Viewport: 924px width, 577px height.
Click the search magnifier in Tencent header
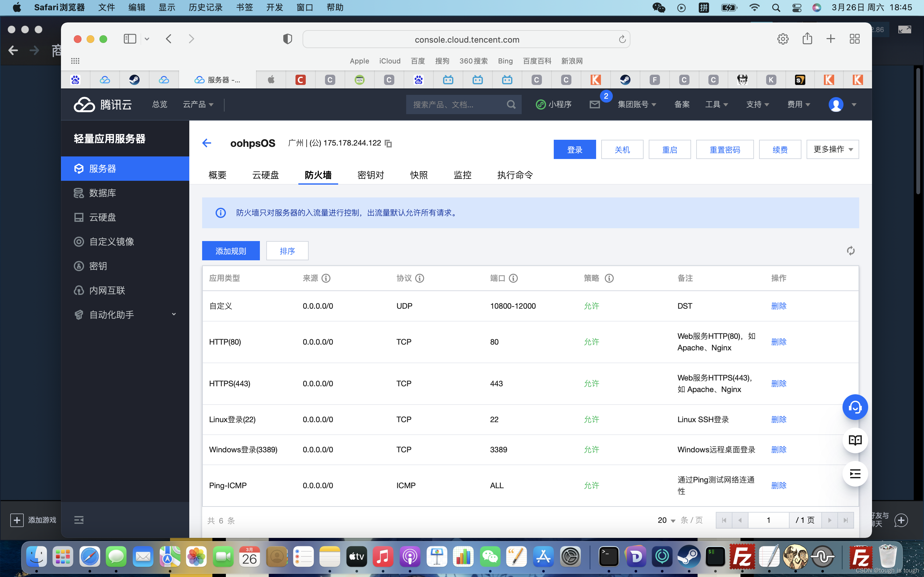coord(511,105)
